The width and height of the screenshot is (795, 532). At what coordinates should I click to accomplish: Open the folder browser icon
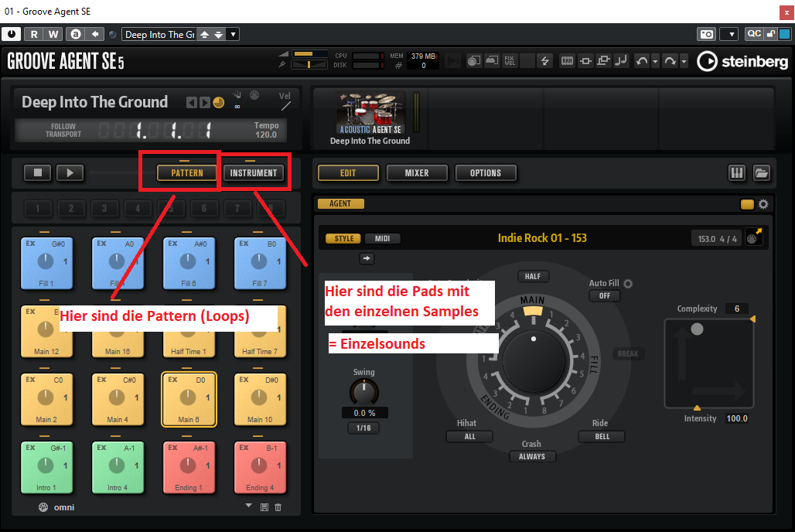coord(761,173)
